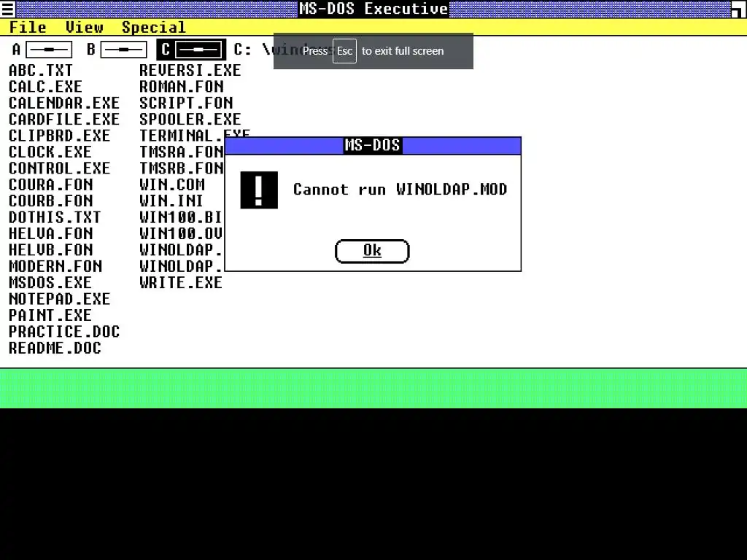Select file HELVA.FON

pos(51,233)
